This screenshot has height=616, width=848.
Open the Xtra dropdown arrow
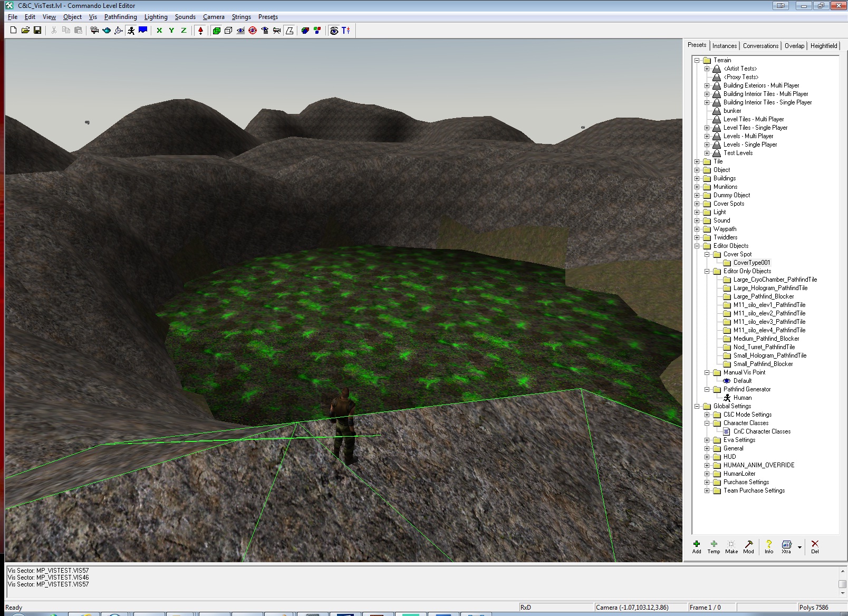(799, 547)
